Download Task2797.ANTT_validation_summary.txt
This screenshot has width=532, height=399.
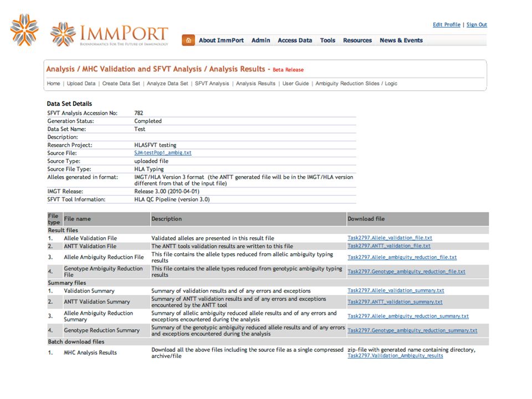pos(395,301)
